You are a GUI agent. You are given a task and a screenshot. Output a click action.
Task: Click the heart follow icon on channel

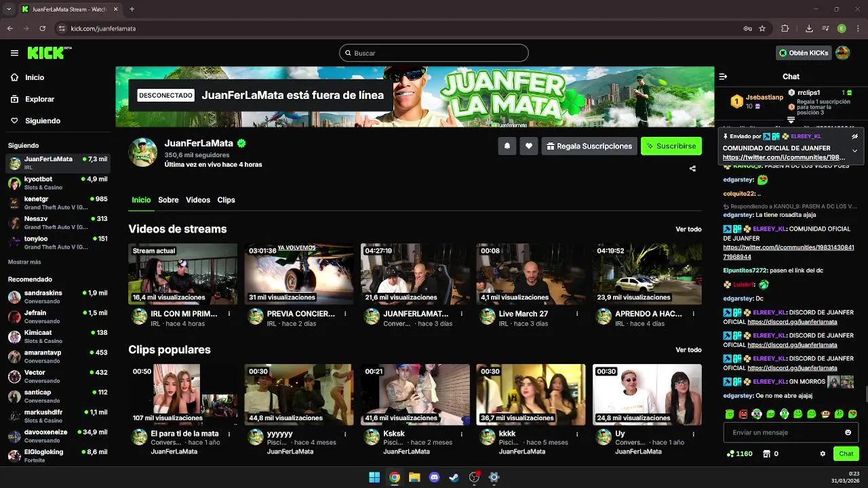click(529, 146)
